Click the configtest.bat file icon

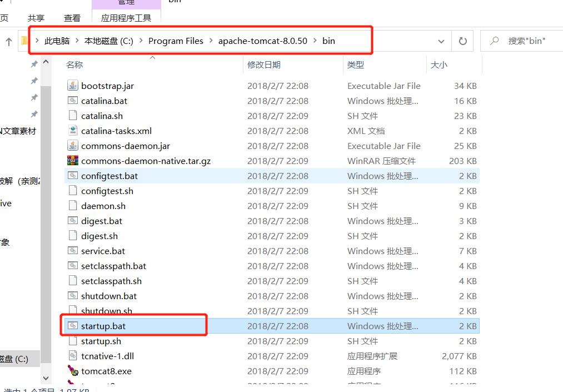point(73,176)
